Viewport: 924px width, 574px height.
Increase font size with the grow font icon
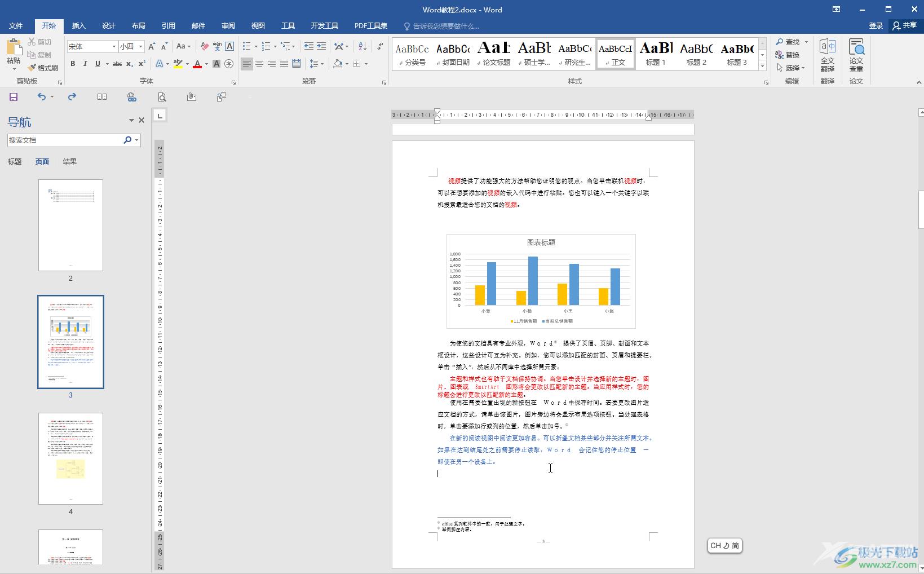[x=152, y=46]
